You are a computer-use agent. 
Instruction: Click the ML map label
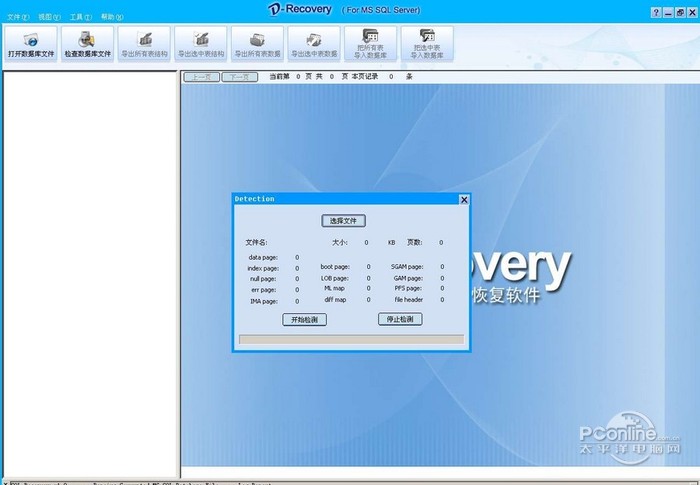(334, 288)
